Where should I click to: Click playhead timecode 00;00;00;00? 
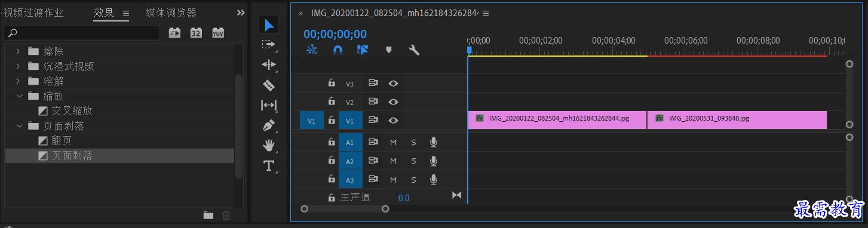tap(335, 35)
